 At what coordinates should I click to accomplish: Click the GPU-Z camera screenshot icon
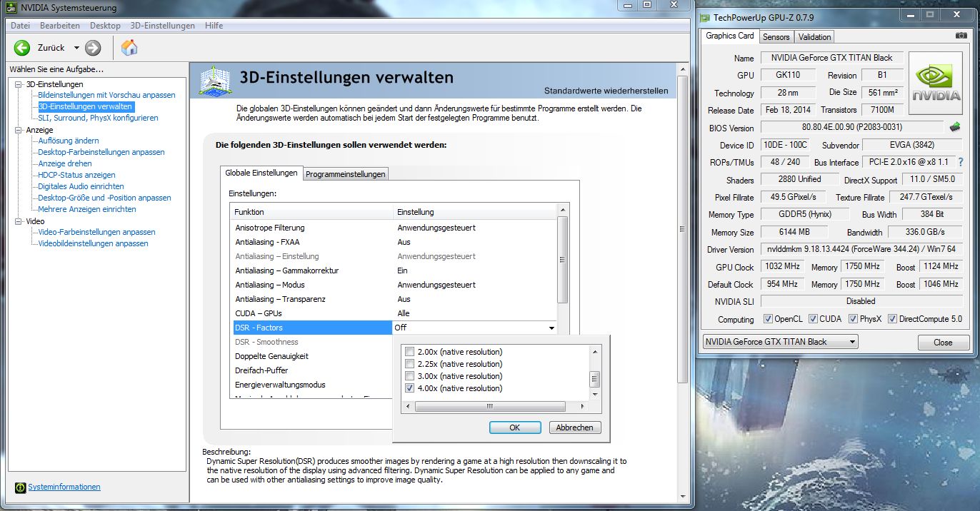point(961,36)
